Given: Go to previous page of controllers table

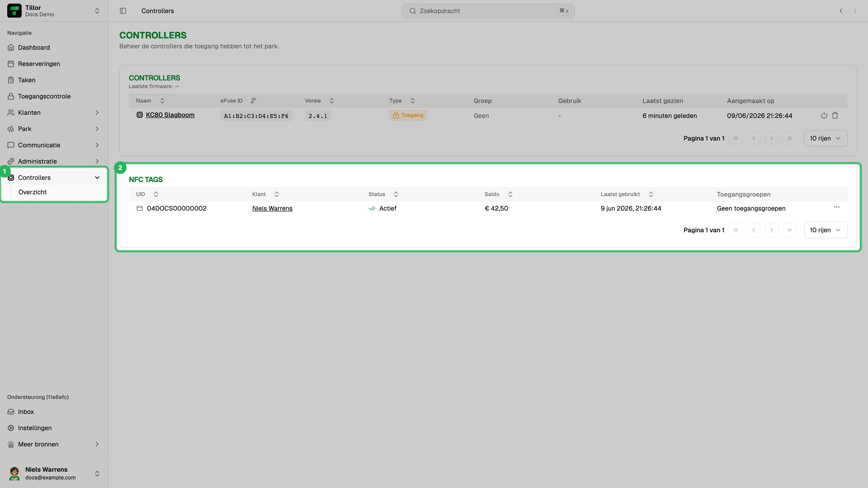Looking at the screenshot, I should coord(754,138).
